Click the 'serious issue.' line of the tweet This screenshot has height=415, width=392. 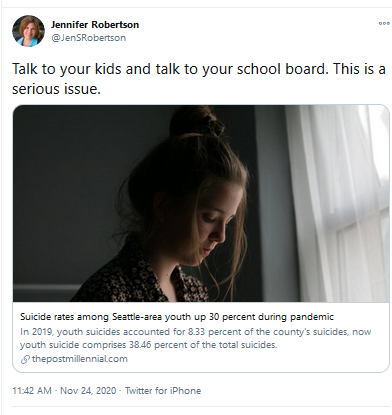[x=56, y=89]
